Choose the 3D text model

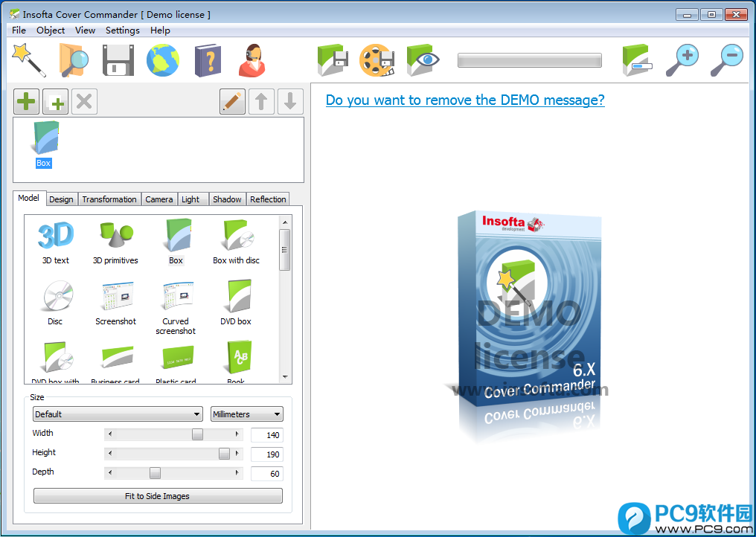[56, 242]
